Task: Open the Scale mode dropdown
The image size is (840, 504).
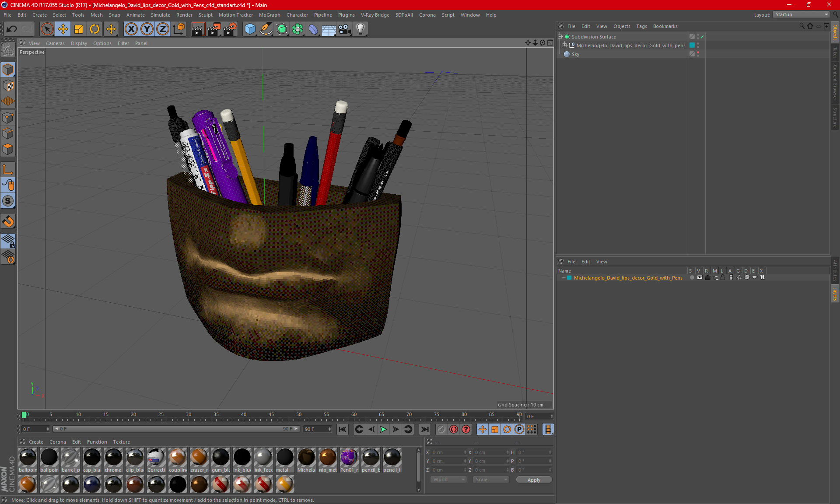Action: (491, 479)
